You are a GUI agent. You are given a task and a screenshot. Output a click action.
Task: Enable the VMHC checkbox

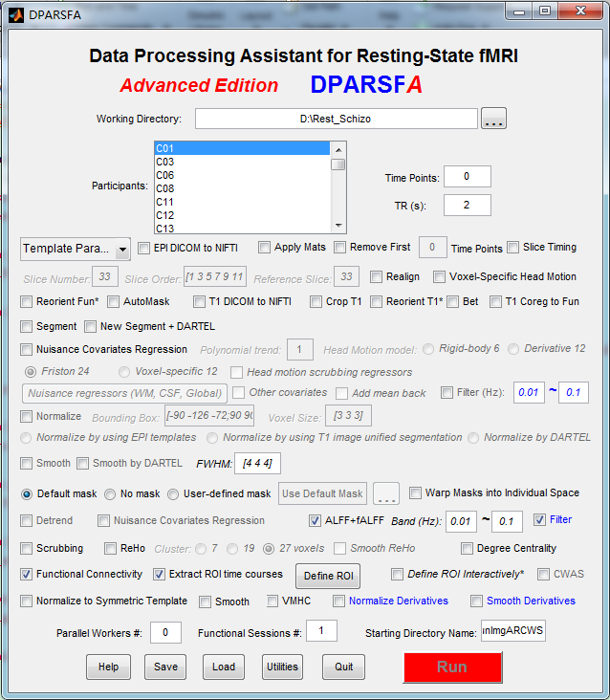272,602
